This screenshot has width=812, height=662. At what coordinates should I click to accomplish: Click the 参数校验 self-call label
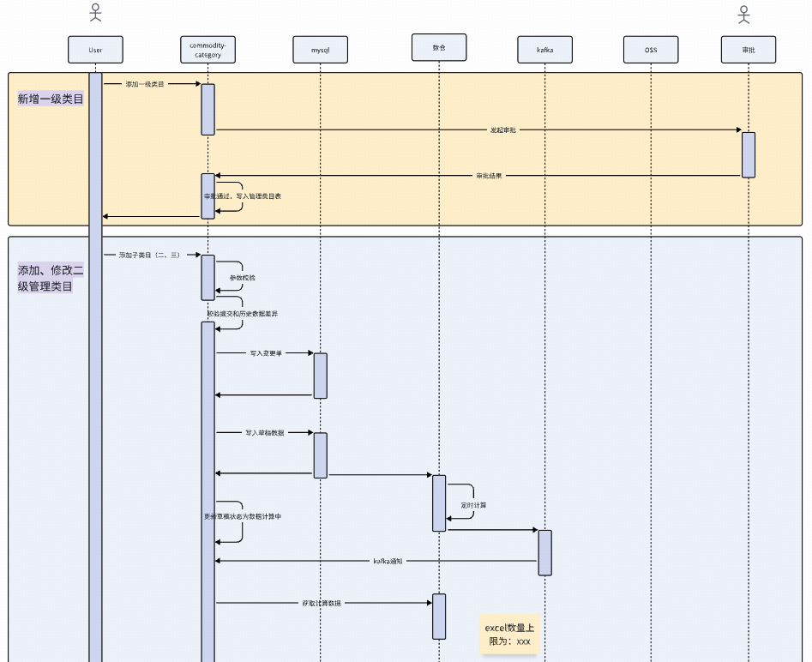(243, 278)
